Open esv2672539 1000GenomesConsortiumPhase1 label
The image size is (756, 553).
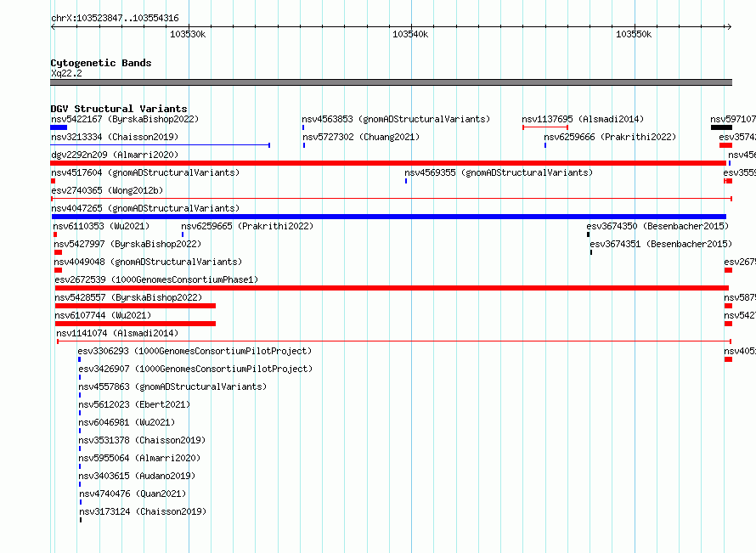tap(156, 279)
